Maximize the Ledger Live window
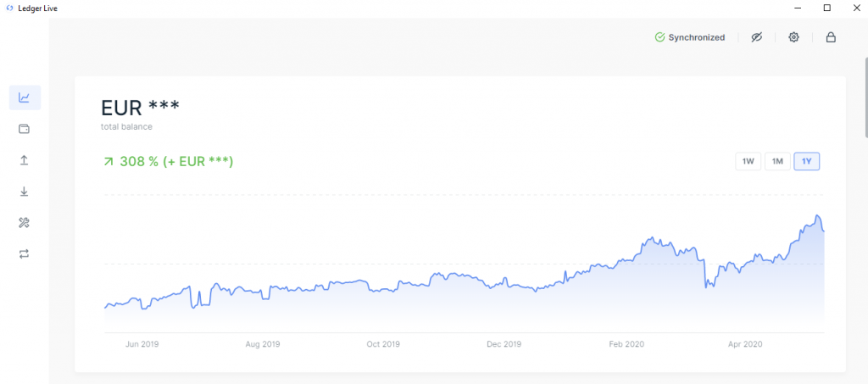This screenshot has width=868, height=384. point(826,8)
